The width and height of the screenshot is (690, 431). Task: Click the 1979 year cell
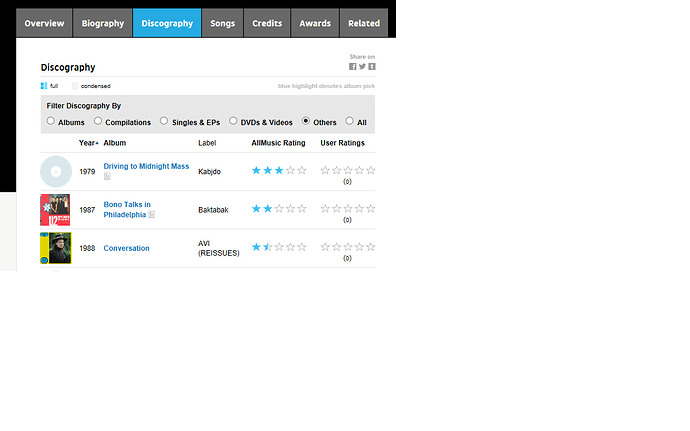(x=87, y=172)
